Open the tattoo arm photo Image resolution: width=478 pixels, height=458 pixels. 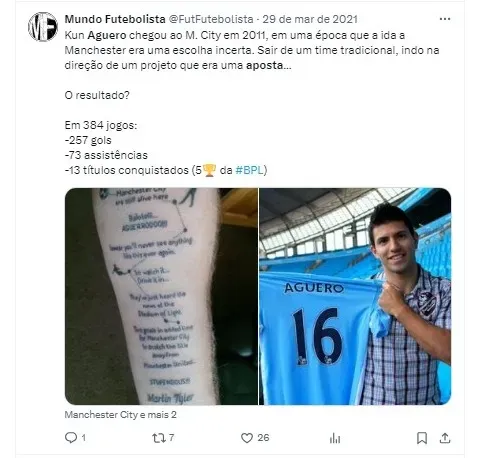pos(161,296)
